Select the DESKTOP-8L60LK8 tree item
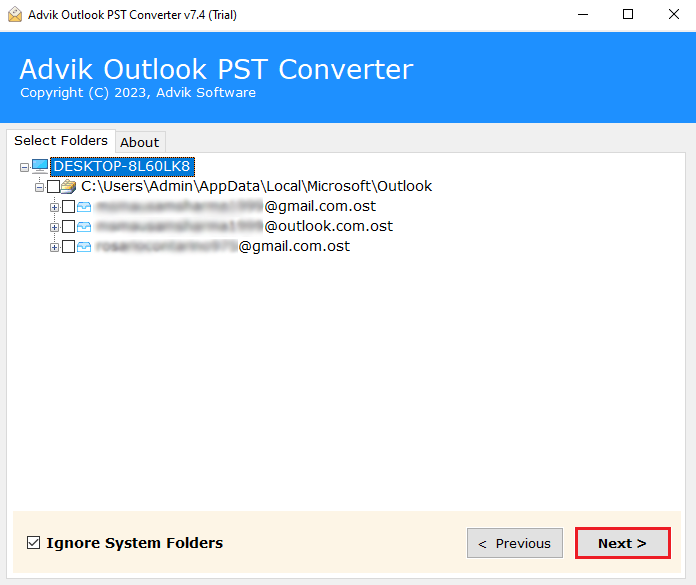 point(122,166)
